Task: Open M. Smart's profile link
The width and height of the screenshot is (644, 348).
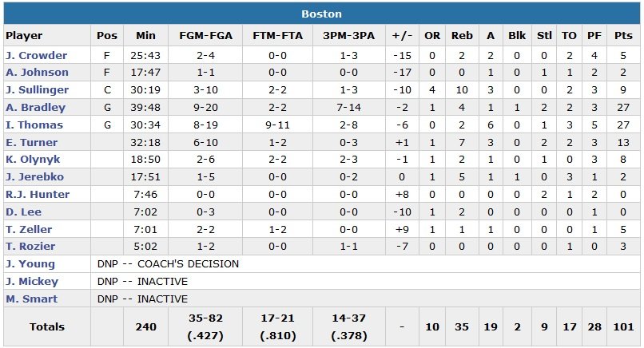Action: click(x=30, y=299)
